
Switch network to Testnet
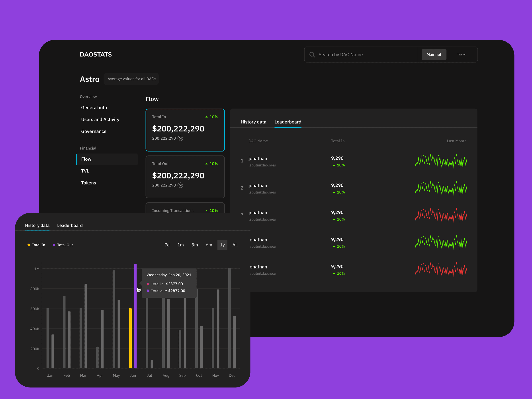(x=461, y=55)
